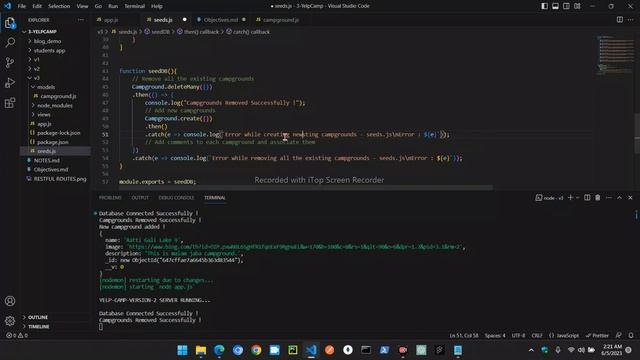Click the editor minimap code overview
The width and height of the screenshot is (640, 360).
click(616, 55)
